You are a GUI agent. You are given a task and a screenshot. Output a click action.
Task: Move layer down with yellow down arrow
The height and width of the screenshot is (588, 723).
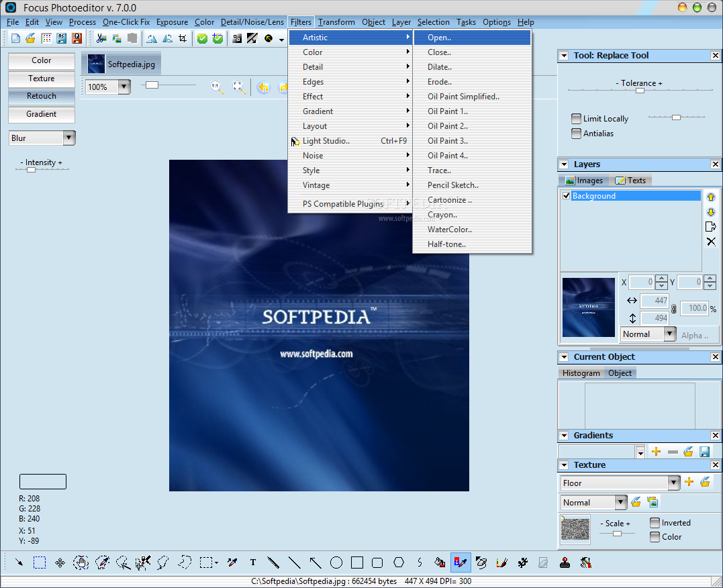point(710,212)
